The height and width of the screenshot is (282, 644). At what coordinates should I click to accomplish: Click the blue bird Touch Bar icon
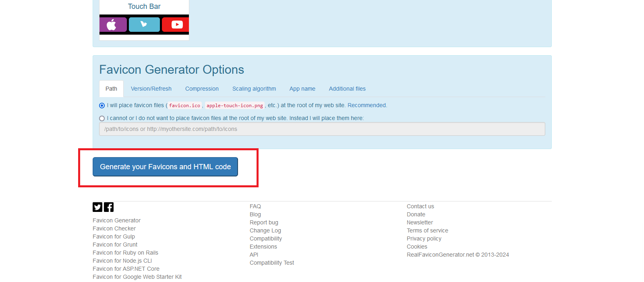144,25
